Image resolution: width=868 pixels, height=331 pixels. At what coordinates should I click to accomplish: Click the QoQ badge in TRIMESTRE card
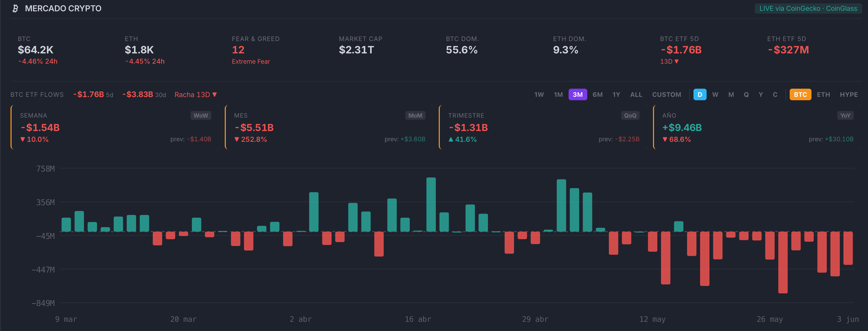630,116
